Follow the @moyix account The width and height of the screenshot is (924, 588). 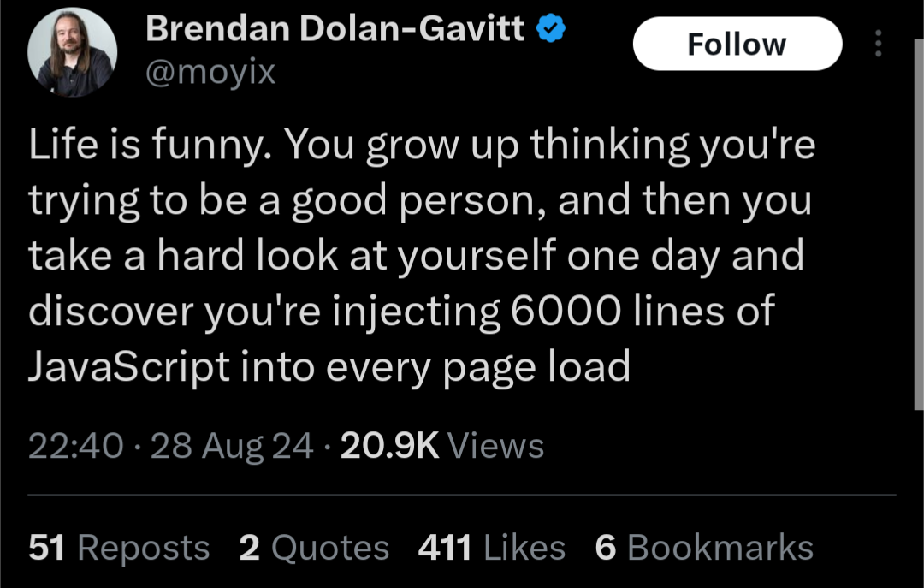(737, 44)
